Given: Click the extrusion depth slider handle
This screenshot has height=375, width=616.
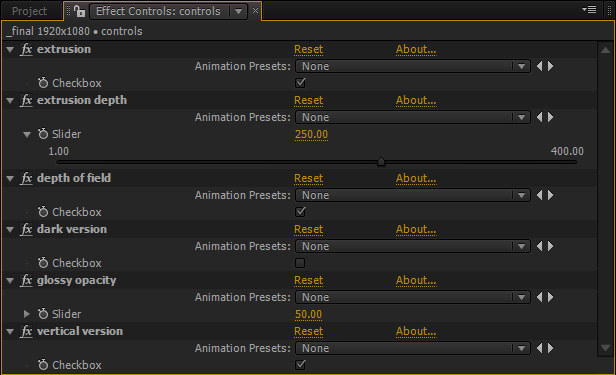Looking at the screenshot, I should click(x=381, y=162).
